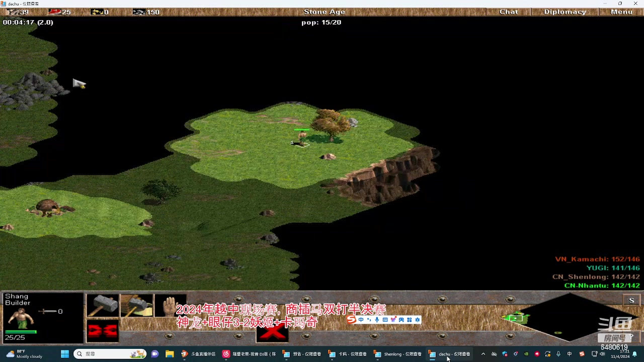The width and height of the screenshot is (644, 362).
Task: Open the NetEase music taskbar item
Action: (249, 354)
